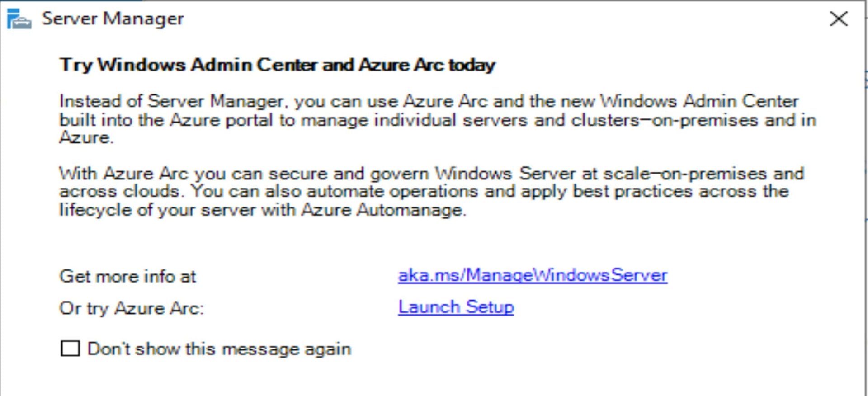Click the Server Manager title text
Viewport: 868px width, 396px height.
(113, 19)
